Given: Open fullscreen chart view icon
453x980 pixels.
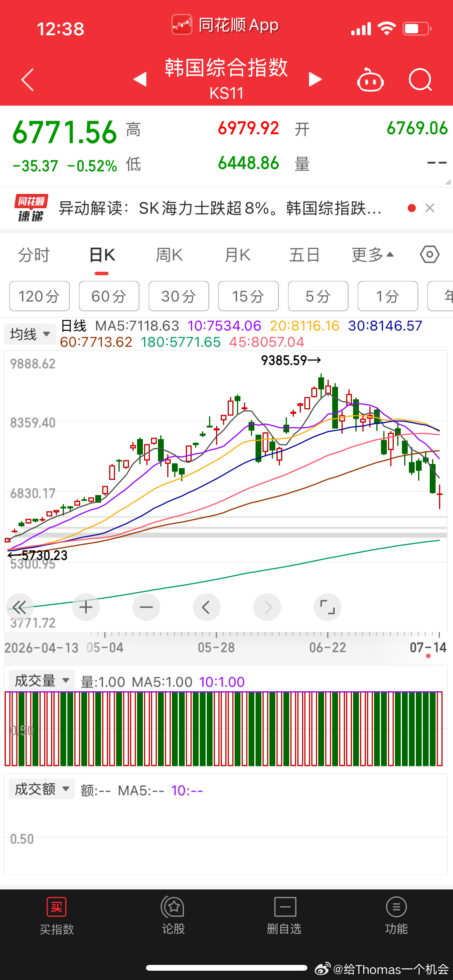Looking at the screenshot, I should (x=328, y=607).
